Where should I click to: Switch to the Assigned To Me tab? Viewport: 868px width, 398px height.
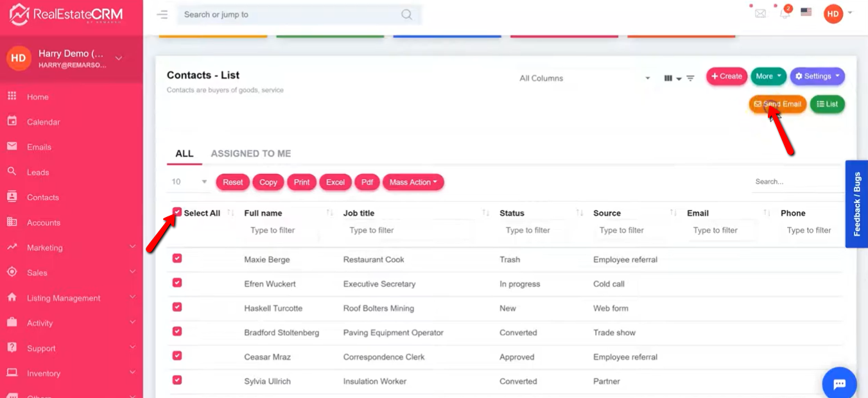(x=250, y=153)
